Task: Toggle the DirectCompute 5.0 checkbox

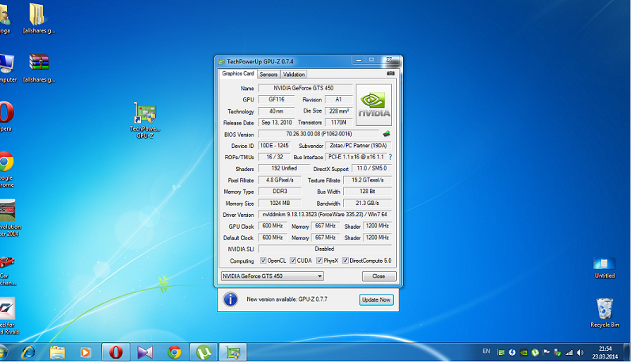Action: [x=345, y=261]
